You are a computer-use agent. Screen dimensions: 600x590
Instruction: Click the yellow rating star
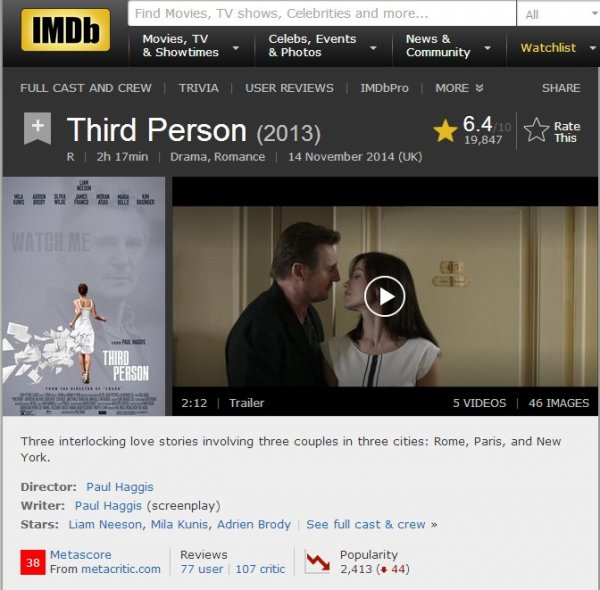click(x=445, y=130)
